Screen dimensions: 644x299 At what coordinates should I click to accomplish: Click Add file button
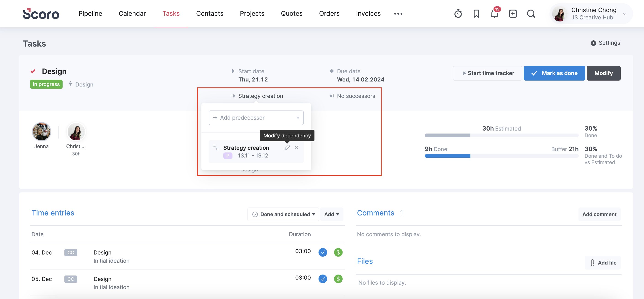(603, 263)
